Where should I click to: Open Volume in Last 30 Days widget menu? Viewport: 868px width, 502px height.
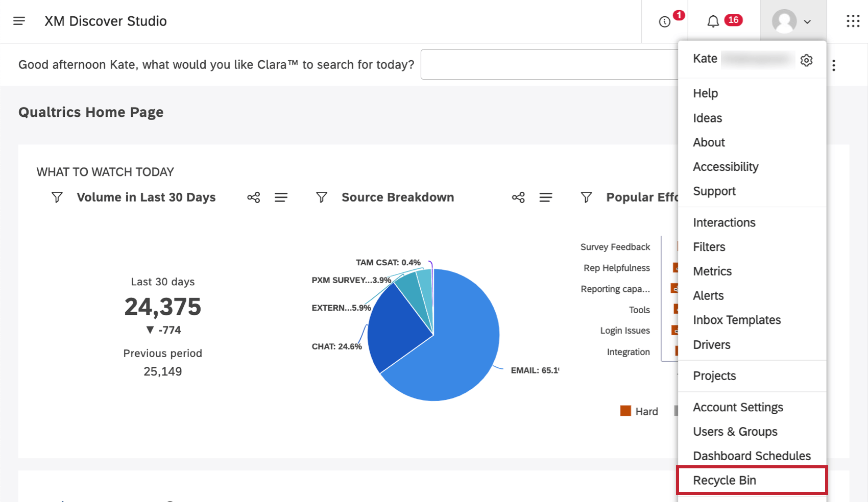(x=281, y=197)
